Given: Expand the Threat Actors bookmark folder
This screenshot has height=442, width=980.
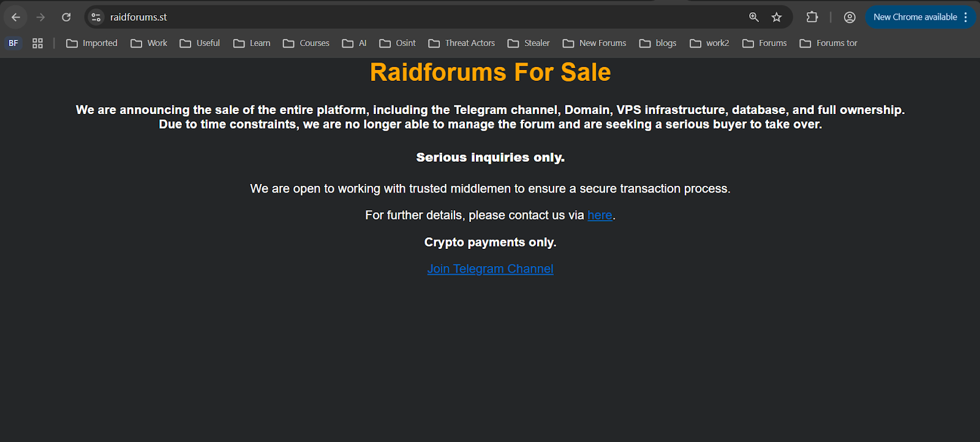Looking at the screenshot, I should (x=462, y=43).
